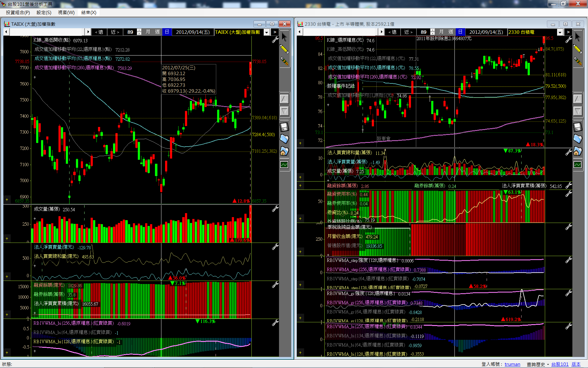Screen dimensions: 588x368
Task: Open the truman account link
Action: click(x=512, y=364)
